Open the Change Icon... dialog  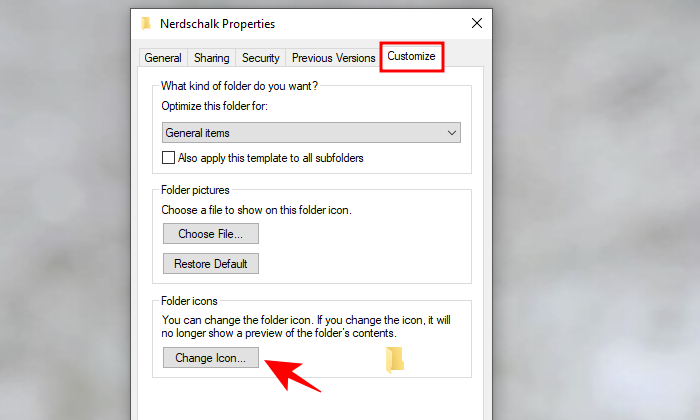(x=211, y=358)
